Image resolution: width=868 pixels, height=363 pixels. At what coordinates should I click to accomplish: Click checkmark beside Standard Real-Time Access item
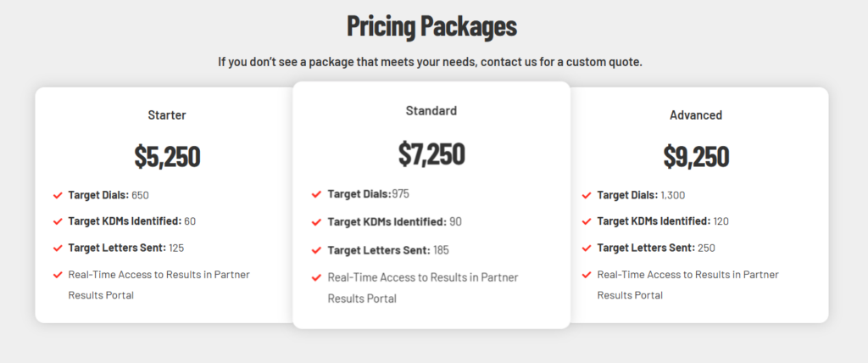(x=316, y=277)
